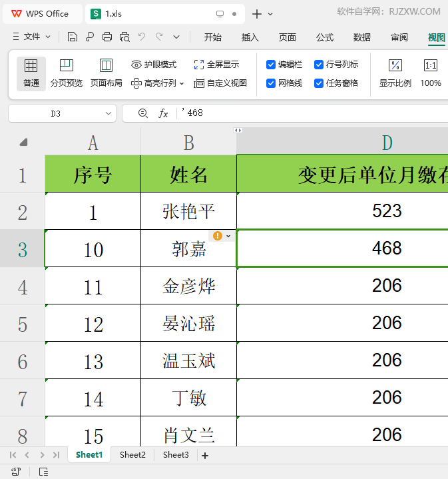
Task: Open Print Preview icon
Action: pos(124,37)
